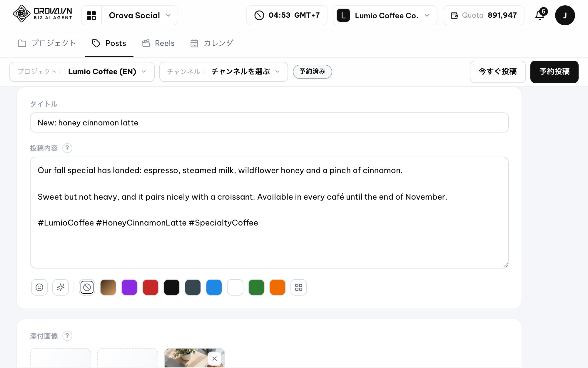Switch to the カレンダー tab

pos(215,43)
